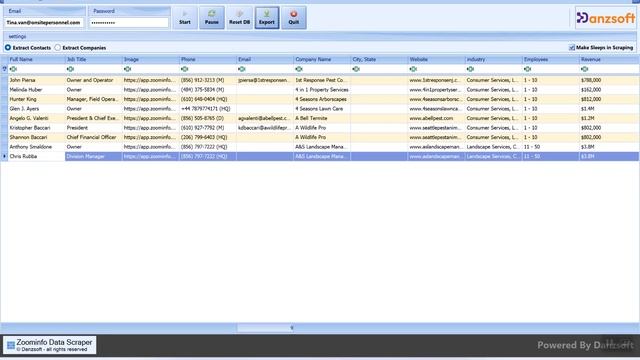Screen dimensions: 640x360
Task: Click the Zoominfo Data Scraper logo icon
Action: (11, 345)
